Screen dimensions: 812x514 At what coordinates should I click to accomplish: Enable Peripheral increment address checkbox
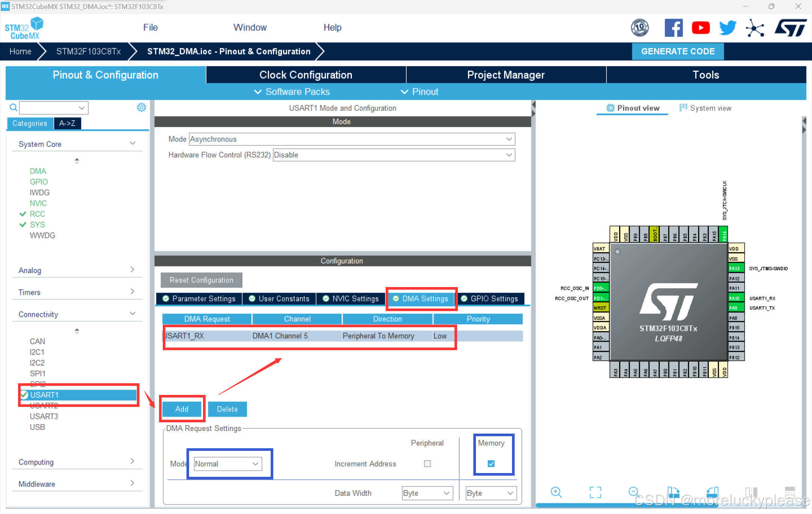(x=427, y=464)
